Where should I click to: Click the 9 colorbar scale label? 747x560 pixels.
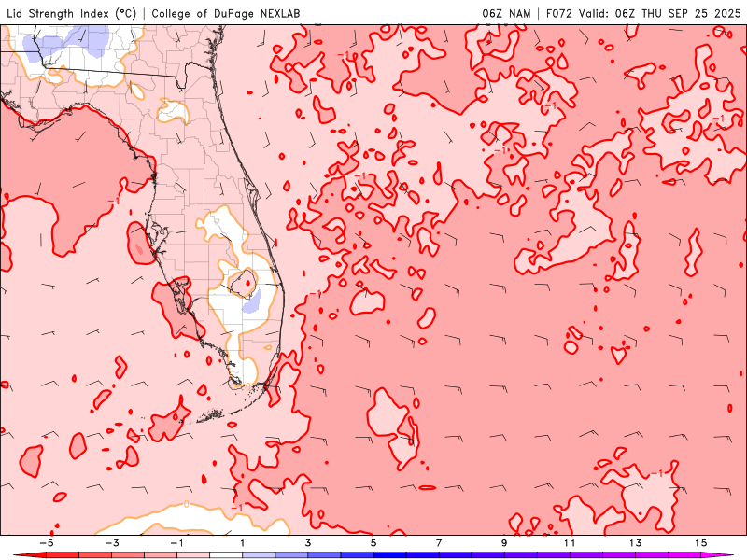[504, 543]
